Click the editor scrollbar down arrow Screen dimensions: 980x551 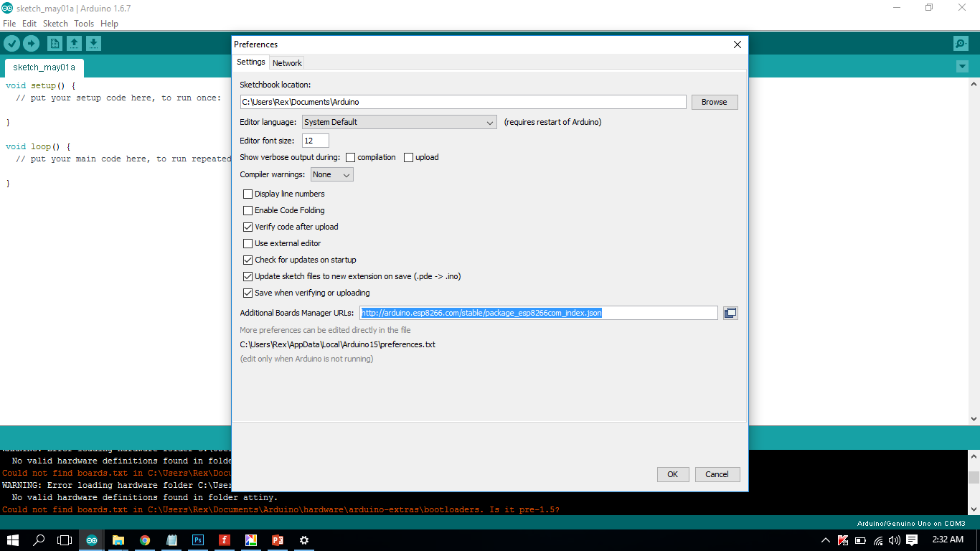[x=974, y=419]
